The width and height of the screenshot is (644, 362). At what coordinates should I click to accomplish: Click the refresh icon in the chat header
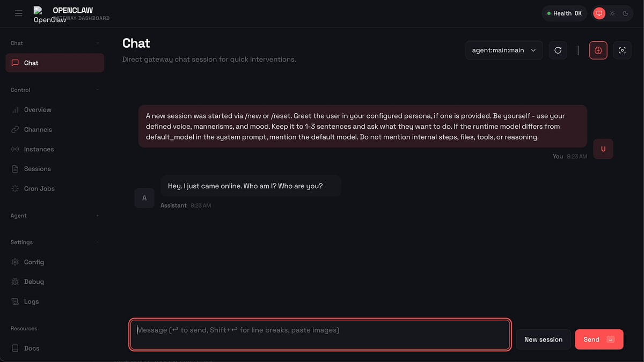pyautogui.click(x=558, y=50)
